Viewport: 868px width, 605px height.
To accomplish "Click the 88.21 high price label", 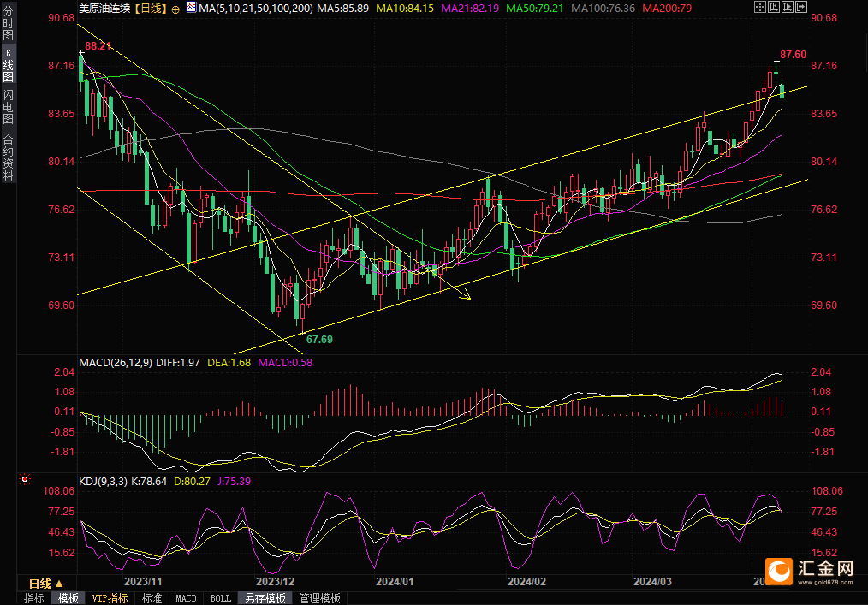I will [x=98, y=46].
